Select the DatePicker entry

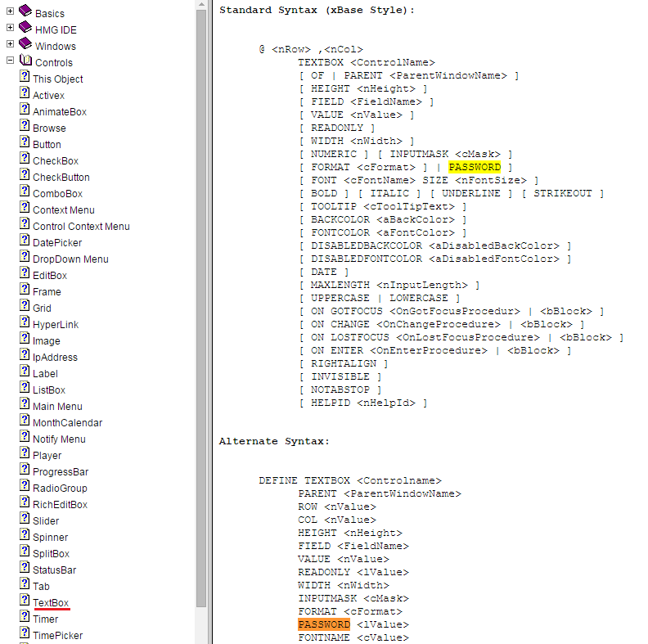[57, 242]
